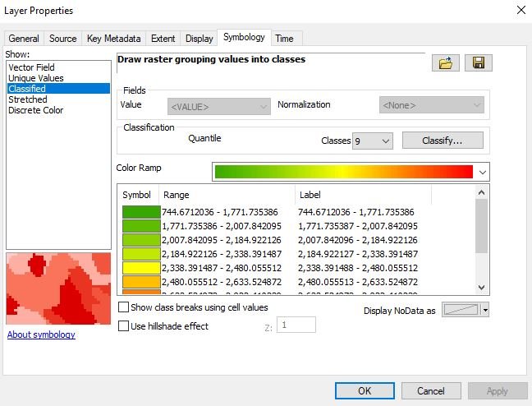The width and height of the screenshot is (532, 406).
Task: Switch to the General tab
Action: pyautogui.click(x=24, y=39)
